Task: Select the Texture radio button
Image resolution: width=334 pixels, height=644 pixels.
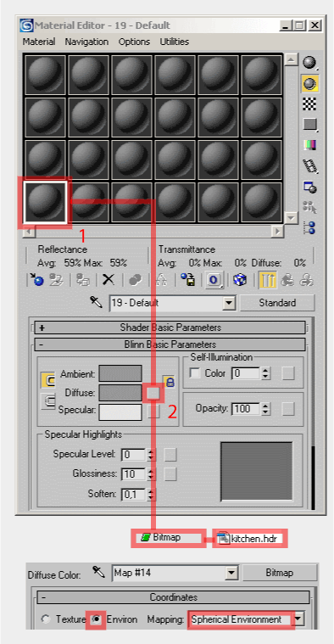Action: 46,619
